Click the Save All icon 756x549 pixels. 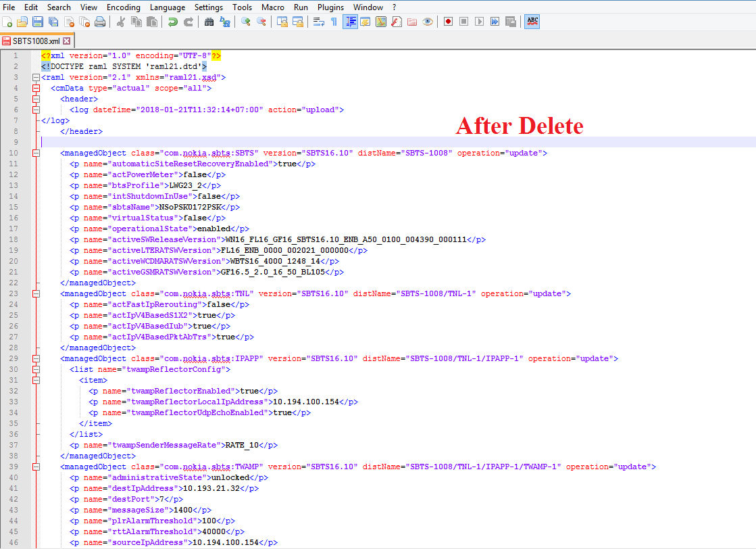click(53, 21)
